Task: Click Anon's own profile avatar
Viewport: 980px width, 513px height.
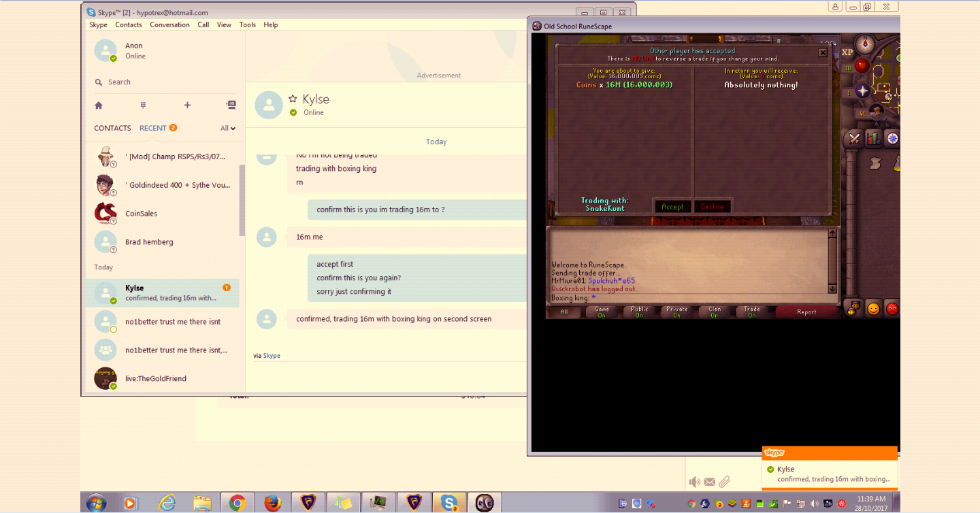Action: (x=105, y=50)
